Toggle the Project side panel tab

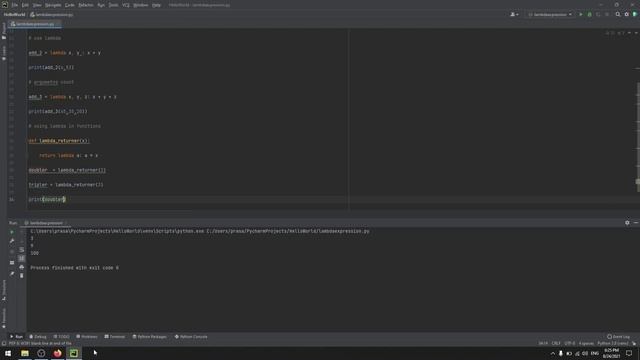coord(4,31)
